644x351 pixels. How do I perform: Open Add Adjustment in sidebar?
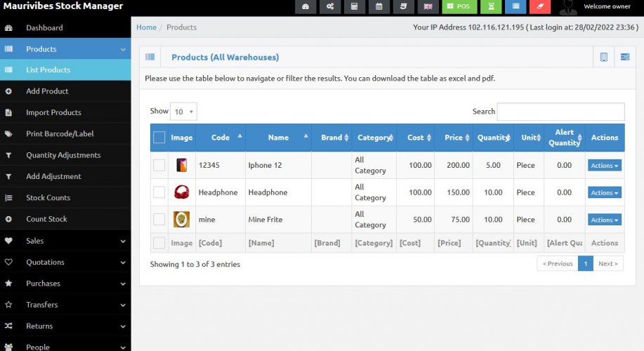tap(65, 176)
